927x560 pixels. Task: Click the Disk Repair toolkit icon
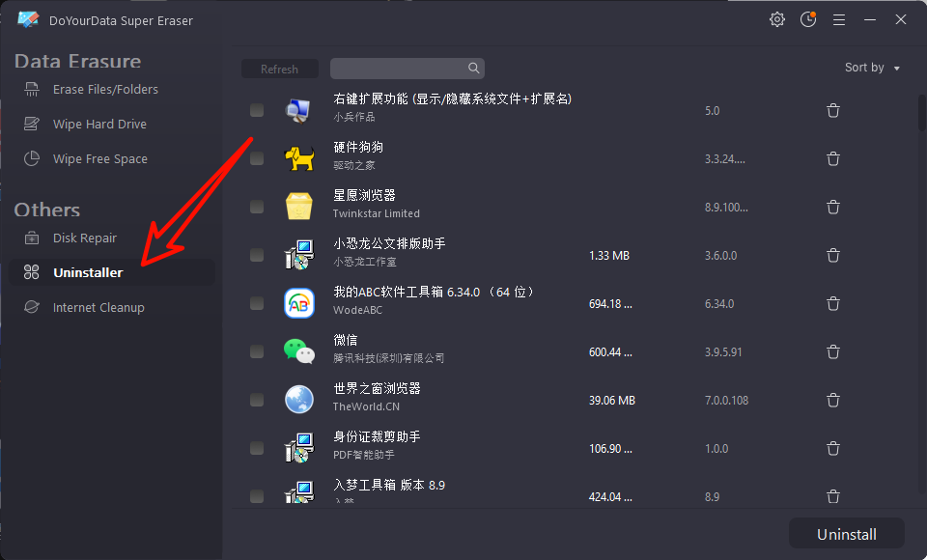point(31,238)
